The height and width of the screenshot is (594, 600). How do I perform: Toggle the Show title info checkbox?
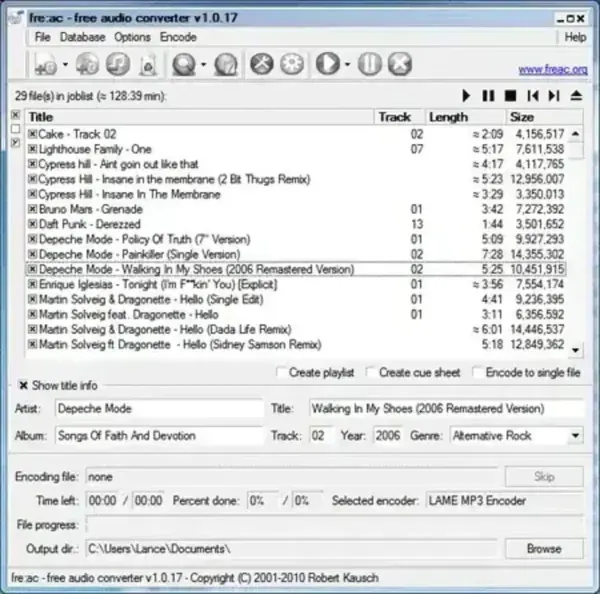23,385
